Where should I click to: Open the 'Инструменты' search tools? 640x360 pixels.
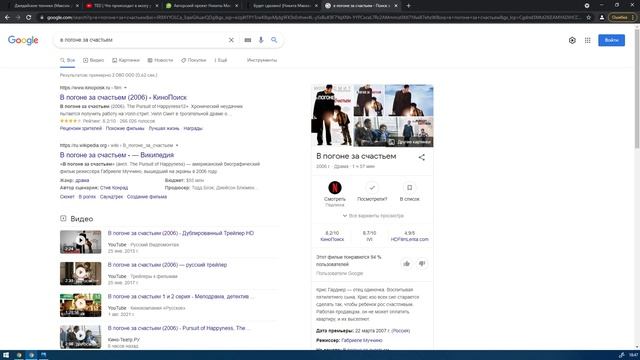pos(262,60)
